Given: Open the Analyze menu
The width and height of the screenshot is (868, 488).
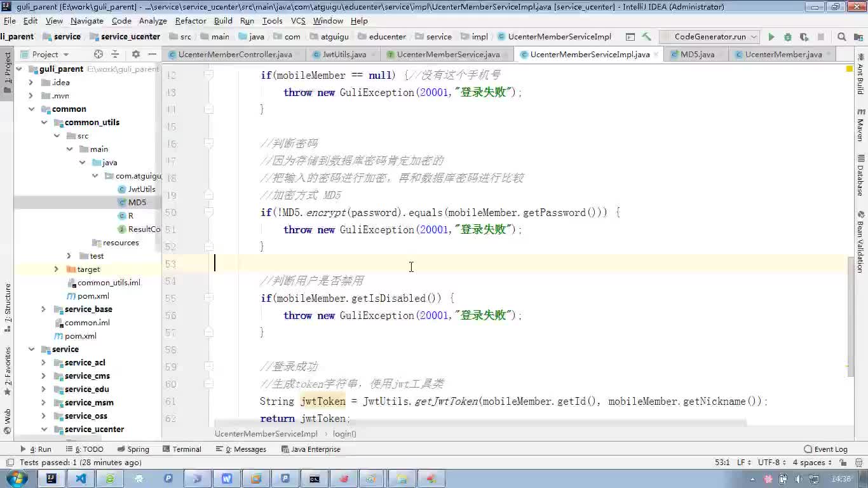Looking at the screenshot, I should pos(153,20).
